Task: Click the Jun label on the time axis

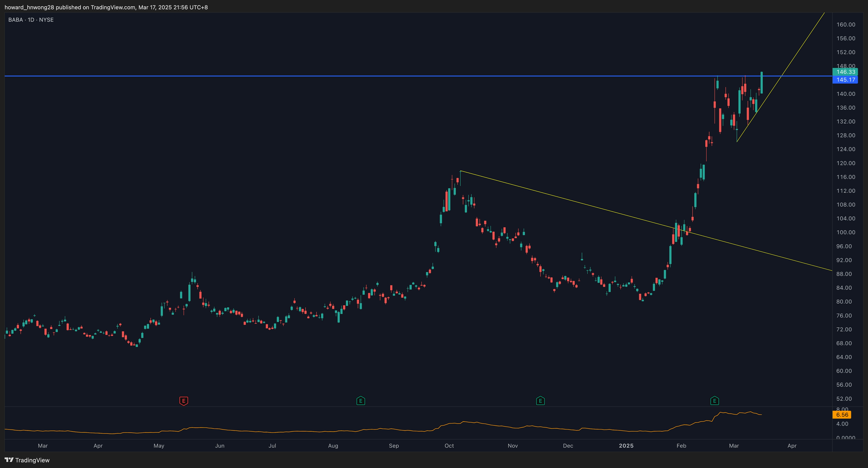Action: click(220, 445)
